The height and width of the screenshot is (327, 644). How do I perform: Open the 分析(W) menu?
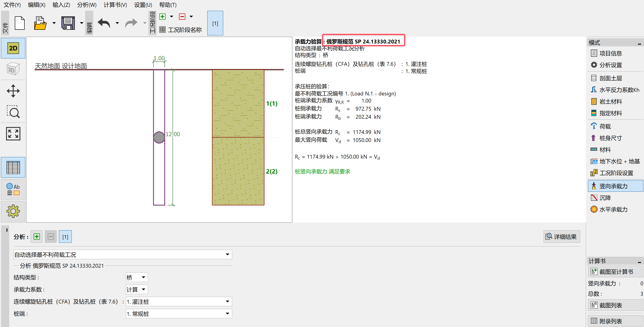pyautogui.click(x=86, y=5)
